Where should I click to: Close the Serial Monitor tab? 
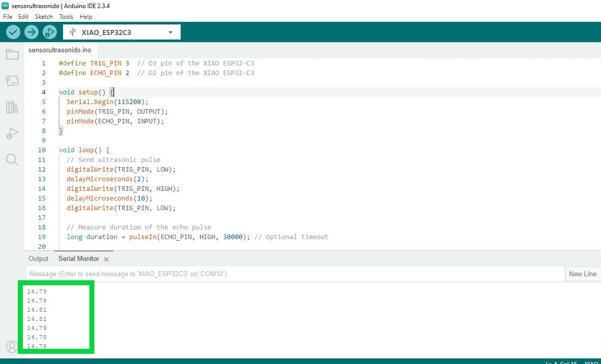[x=106, y=259]
